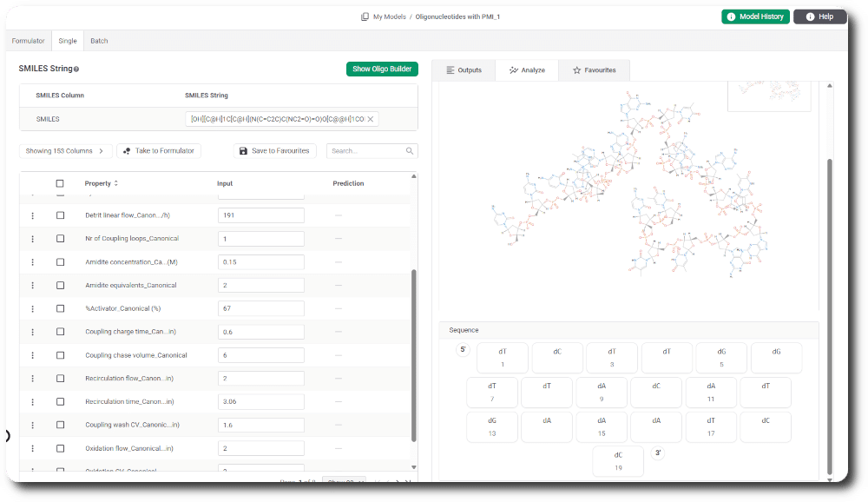Viewport: 868px width, 502px height.
Task: Click the Coupling charge time input field
Action: [260, 332]
